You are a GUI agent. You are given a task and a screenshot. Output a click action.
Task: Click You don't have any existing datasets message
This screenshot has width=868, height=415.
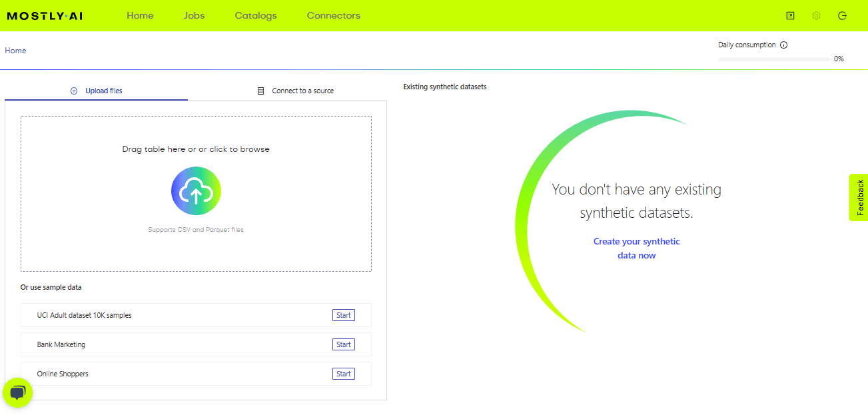tap(637, 201)
